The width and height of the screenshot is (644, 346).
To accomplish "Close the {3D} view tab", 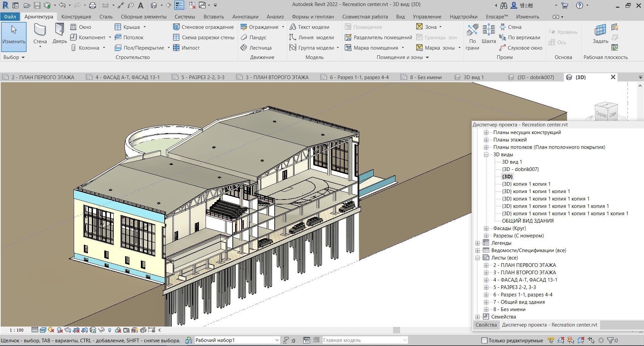I will point(613,77).
